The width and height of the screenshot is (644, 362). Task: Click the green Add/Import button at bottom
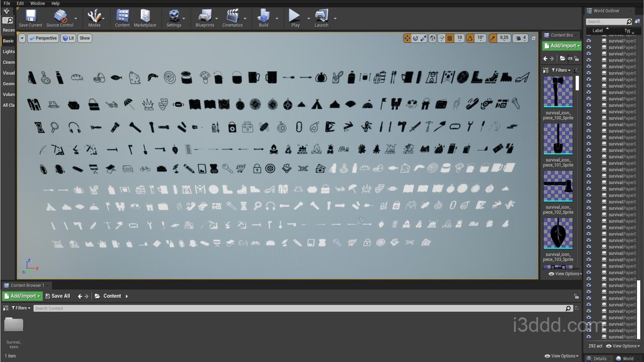point(22,296)
